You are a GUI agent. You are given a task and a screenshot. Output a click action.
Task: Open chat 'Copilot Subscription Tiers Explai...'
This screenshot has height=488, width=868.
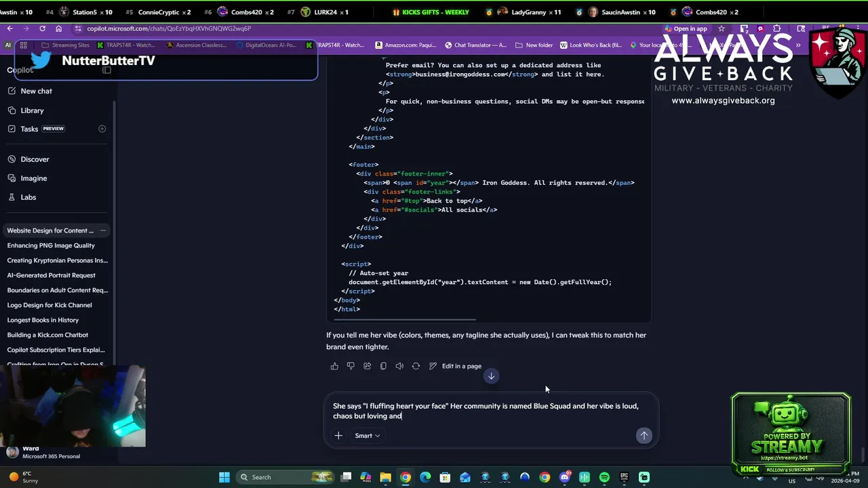pyautogui.click(x=56, y=350)
